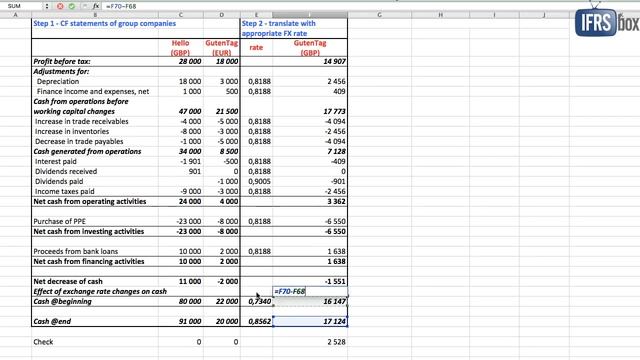Select Depreciation Hello value 18 000
The image size is (640, 360).
(181, 82)
